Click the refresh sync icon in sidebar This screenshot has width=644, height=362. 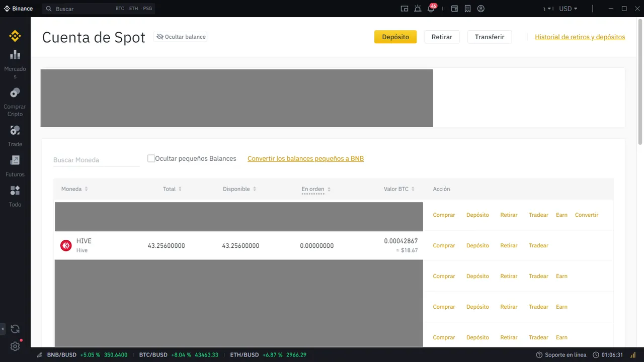point(15,329)
